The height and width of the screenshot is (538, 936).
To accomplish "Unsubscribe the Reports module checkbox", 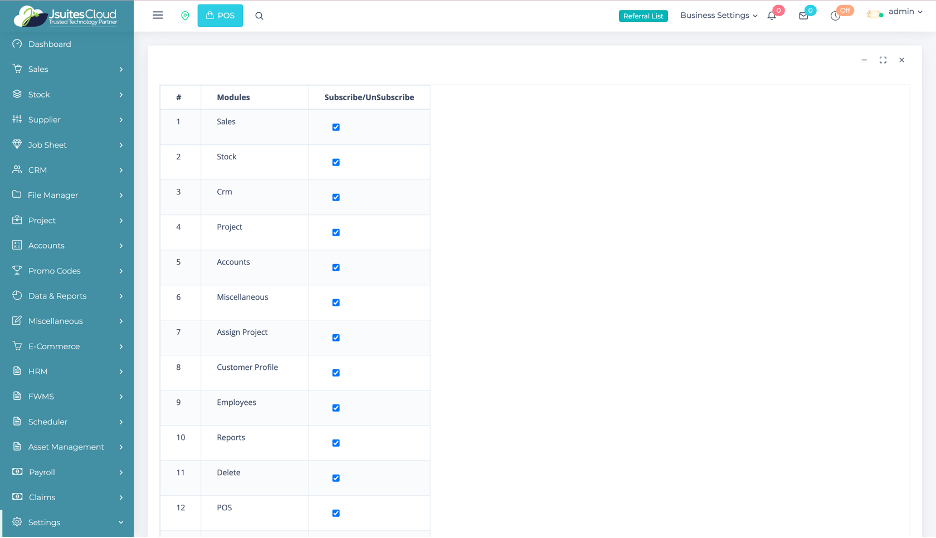I will 336,443.
